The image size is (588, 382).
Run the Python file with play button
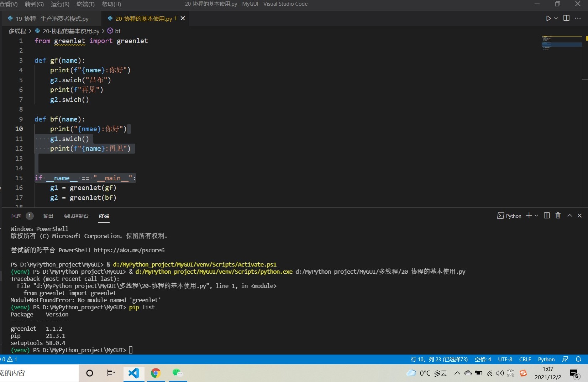pyautogui.click(x=548, y=18)
